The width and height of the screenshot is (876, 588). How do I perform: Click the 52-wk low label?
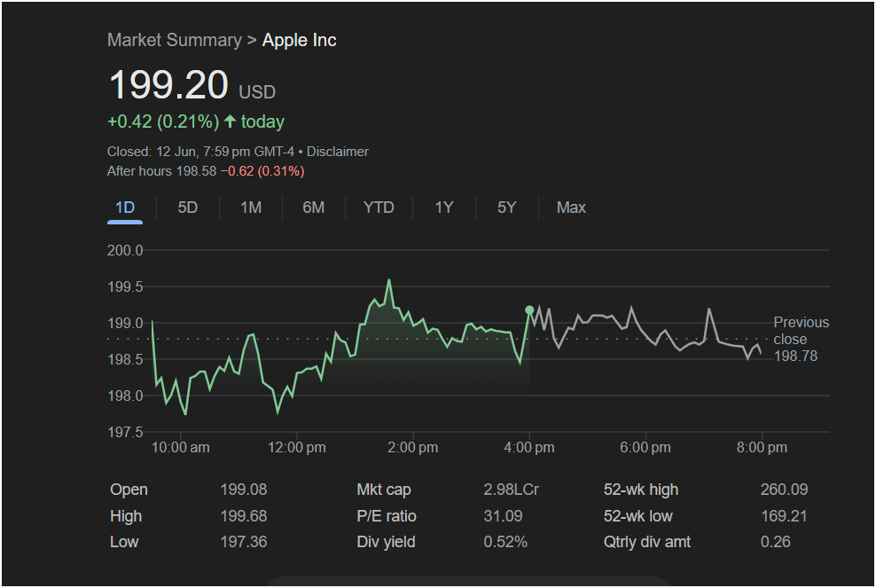click(x=638, y=516)
